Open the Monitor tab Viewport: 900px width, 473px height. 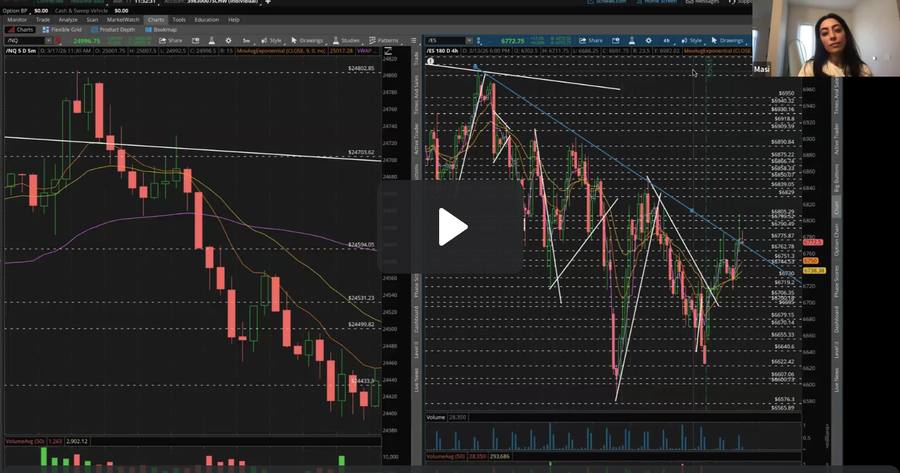pos(17,20)
